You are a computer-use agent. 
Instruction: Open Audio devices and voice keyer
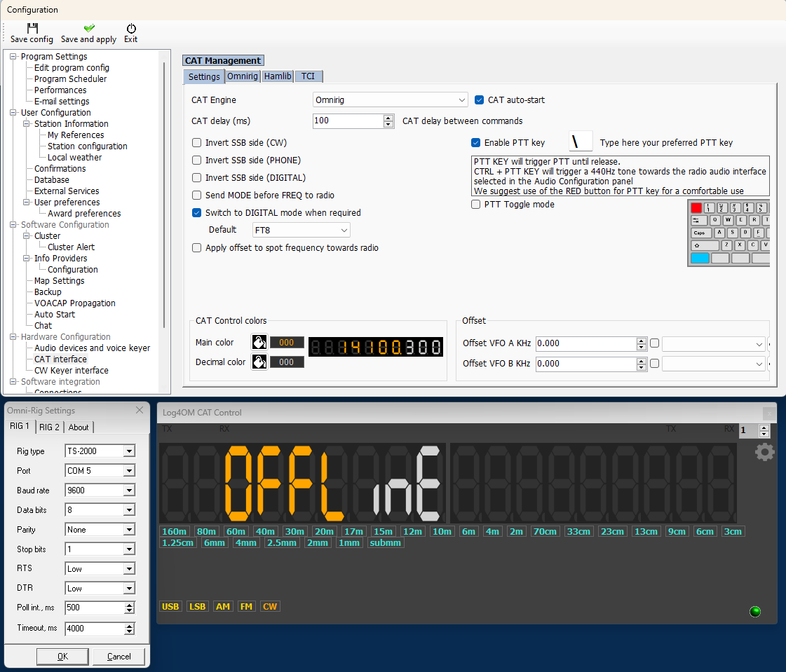click(93, 348)
